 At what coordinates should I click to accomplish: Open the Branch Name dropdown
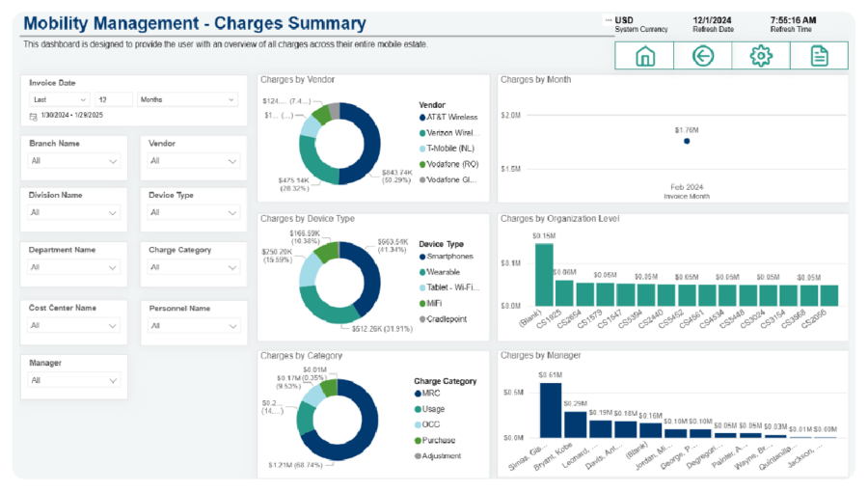[74, 161]
